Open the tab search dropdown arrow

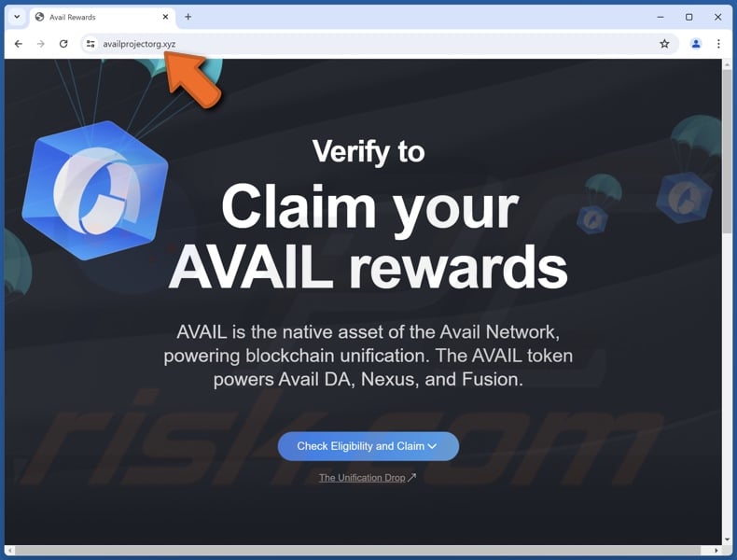(17, 17)
